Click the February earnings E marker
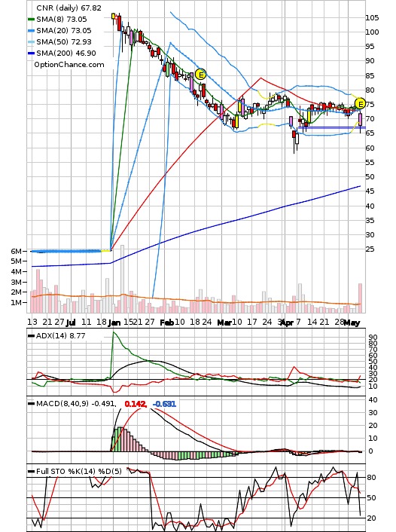This screenshot has width=396, height=532. click(x=201, y=75)
